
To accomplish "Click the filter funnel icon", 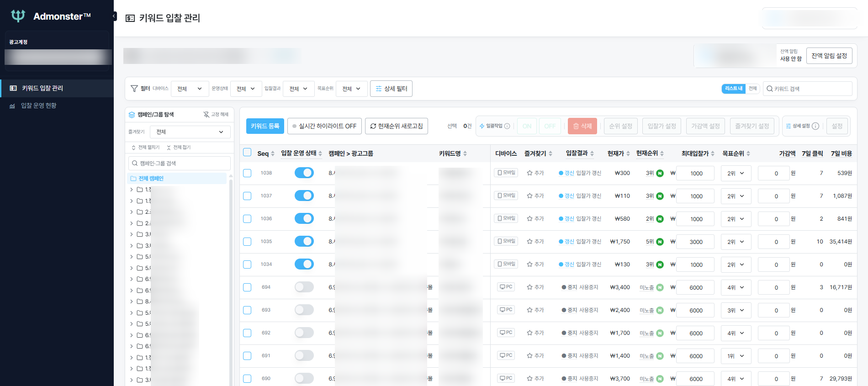I will [x=134, y=89].
